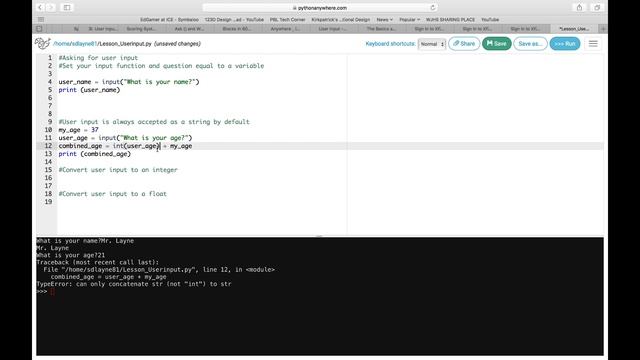Select the *Lesson_Use... active tab
Screen dimensions: 640x360
(x=574, y=29)
